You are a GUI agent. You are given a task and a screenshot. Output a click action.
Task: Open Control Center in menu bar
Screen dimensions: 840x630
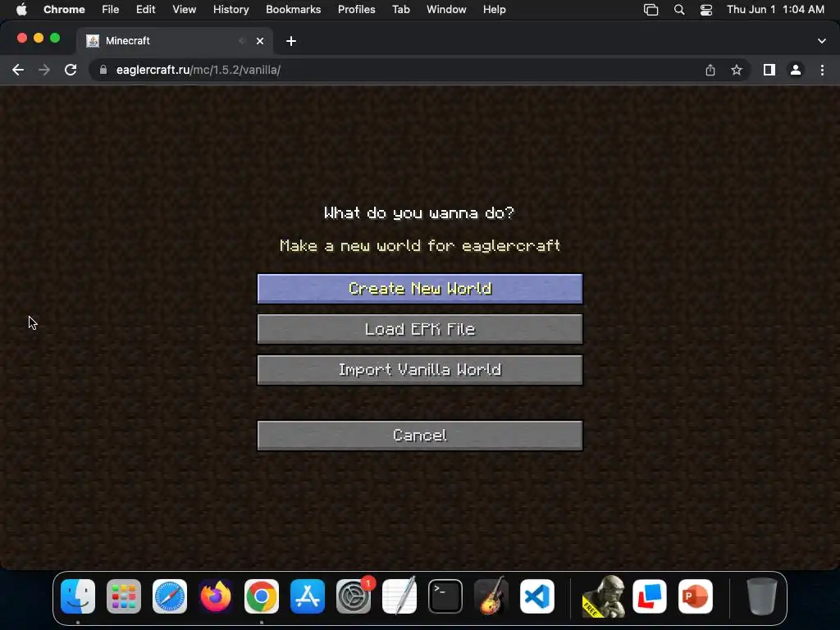click(x=706, y=10)
